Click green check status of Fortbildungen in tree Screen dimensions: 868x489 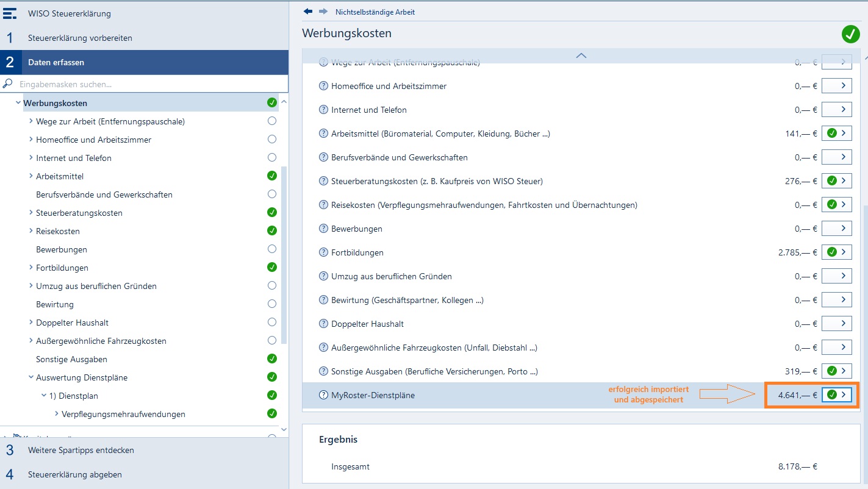point(272,267)
